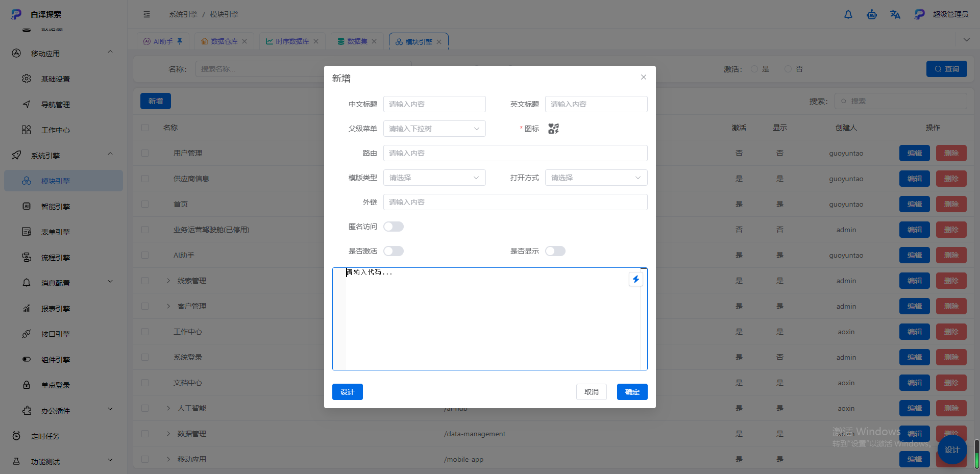Collapse the sidebar with the menu fold icon
Screen dimensions: 980x474
[147, 14]
